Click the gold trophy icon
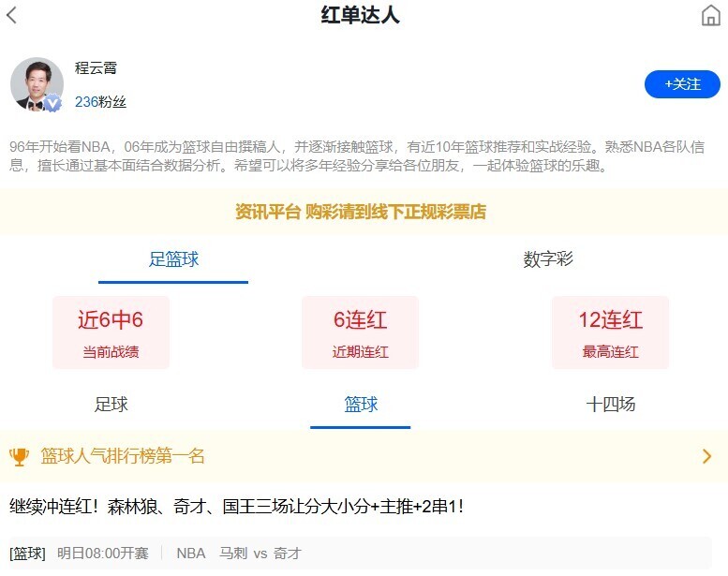The image size is (728, 576). coord(20,457)
